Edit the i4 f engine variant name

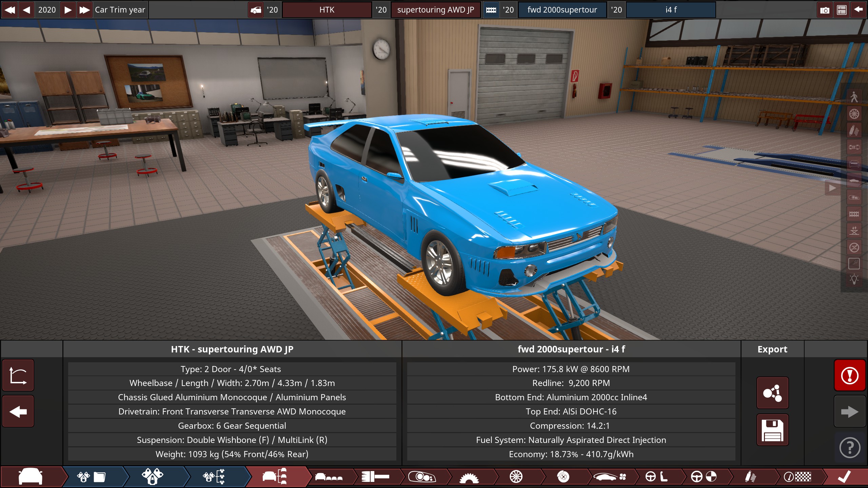(671, 10)
